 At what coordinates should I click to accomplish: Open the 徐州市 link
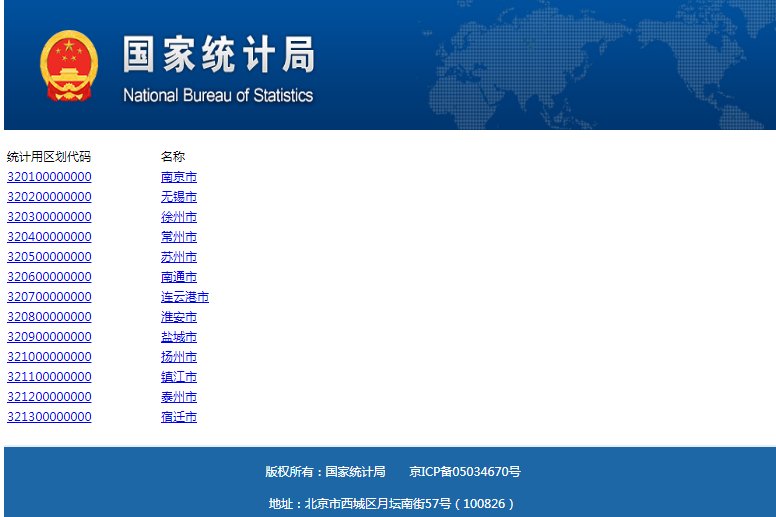[179, 217]
